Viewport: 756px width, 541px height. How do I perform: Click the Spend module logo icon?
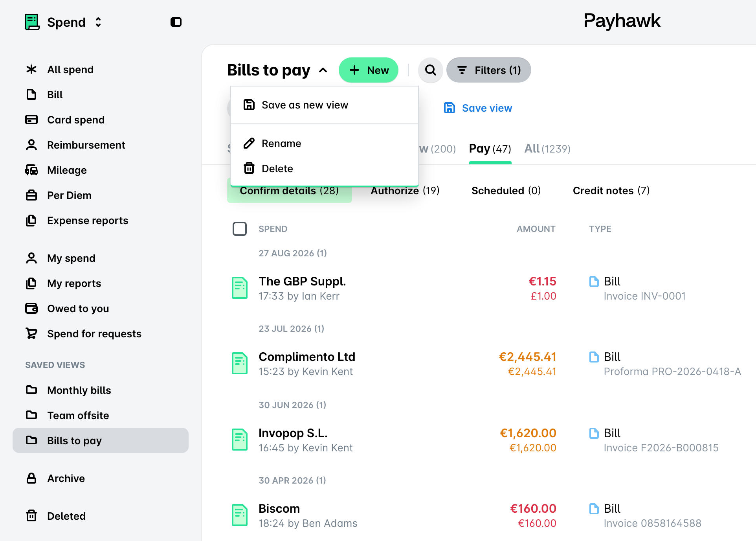pos(32,22)
